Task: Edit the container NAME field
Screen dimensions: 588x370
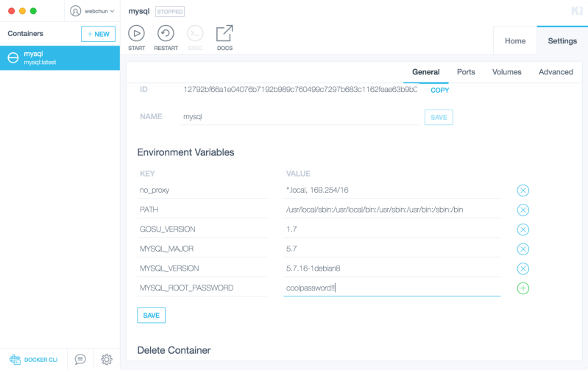Action: point(300,117)
